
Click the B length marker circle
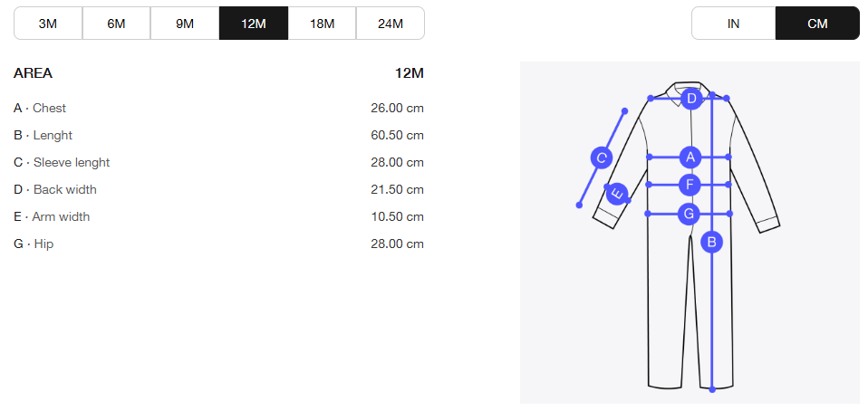point(712,242)
